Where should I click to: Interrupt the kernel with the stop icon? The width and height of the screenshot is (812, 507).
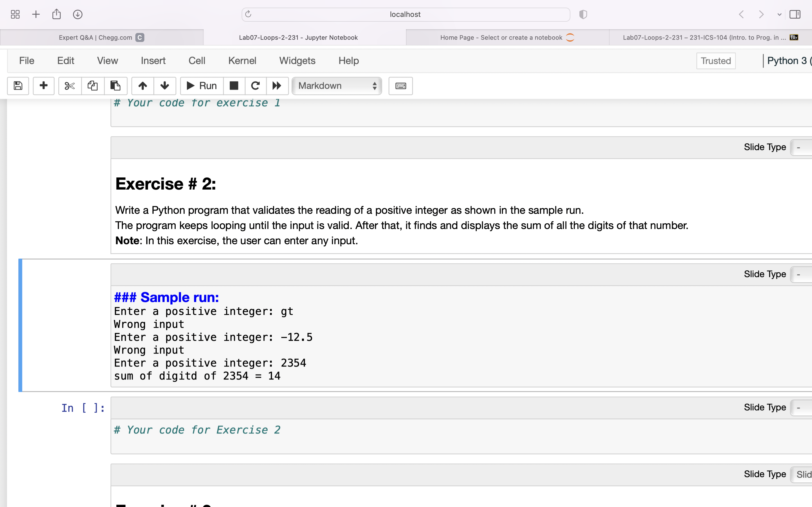234,86
